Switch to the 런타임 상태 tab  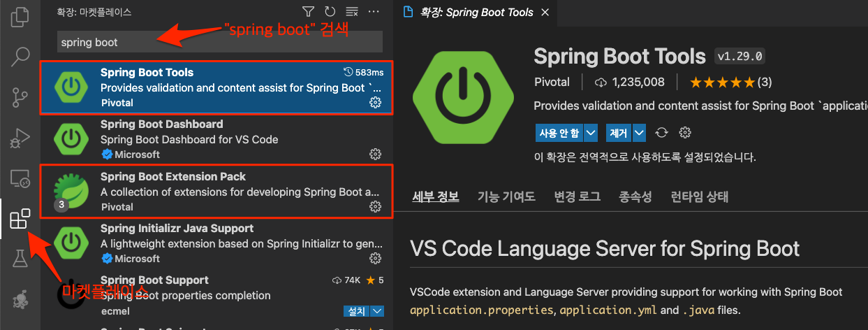[699, 197]
